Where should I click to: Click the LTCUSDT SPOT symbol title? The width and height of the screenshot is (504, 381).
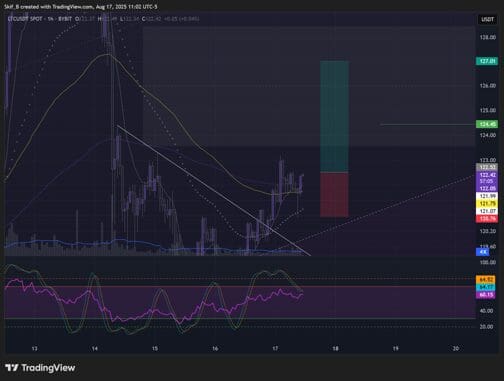click(25, 19)
